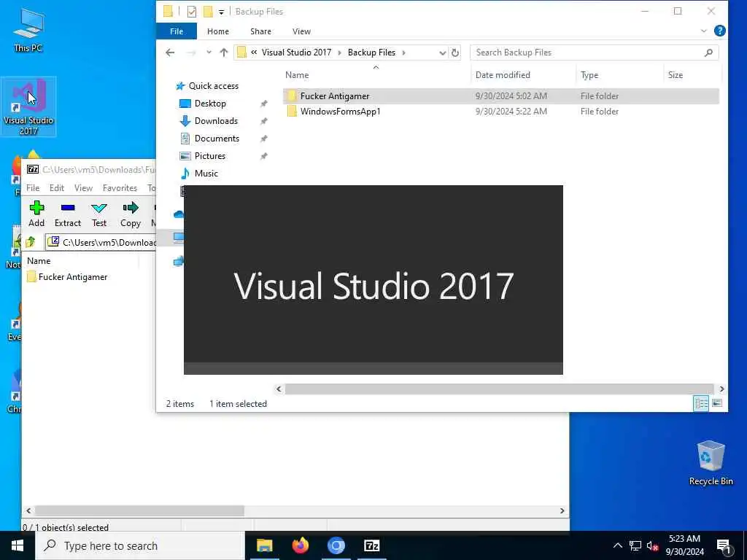Open Downloads in Quick access

(x=216, y=121)
